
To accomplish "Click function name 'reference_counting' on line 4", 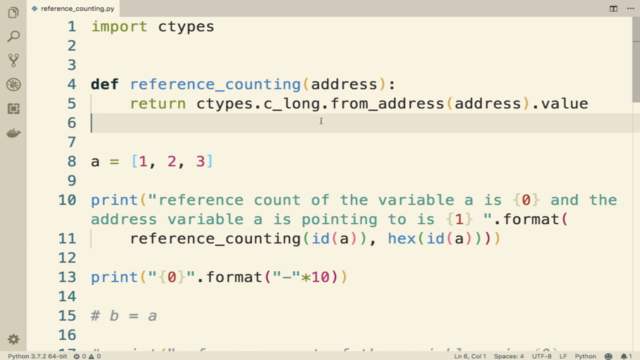I will pos(216,84).
